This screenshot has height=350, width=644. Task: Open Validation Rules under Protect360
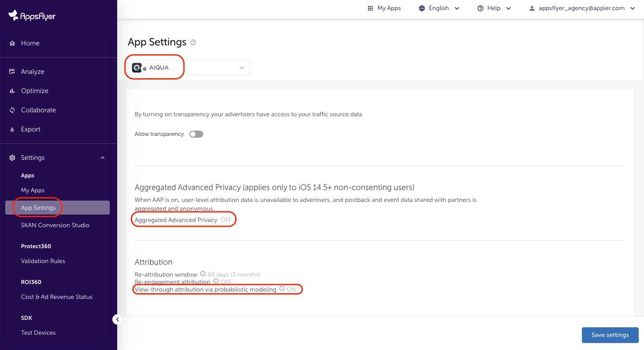pyautogui.click(x=43, y=261)
